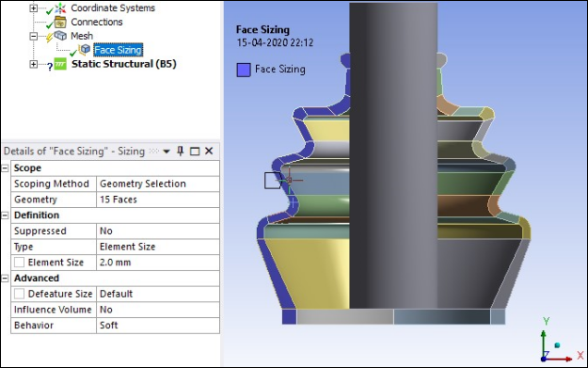Select Face Sizing in the tree
This screenshot has height=368, width=588.
pos(119,50)
